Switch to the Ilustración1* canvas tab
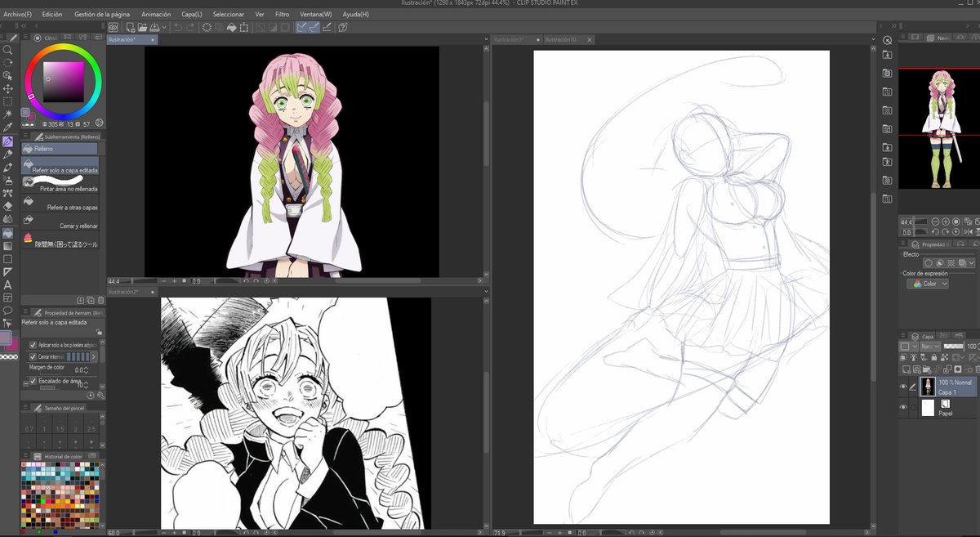This screenshot has height=537, width=980. pos(509,39)
